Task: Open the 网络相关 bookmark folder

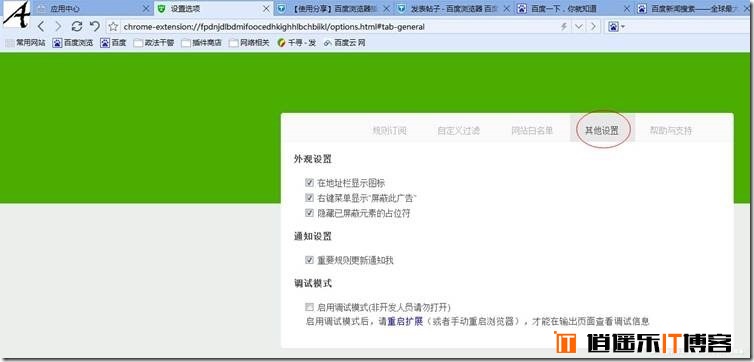Action: [249, 43]
